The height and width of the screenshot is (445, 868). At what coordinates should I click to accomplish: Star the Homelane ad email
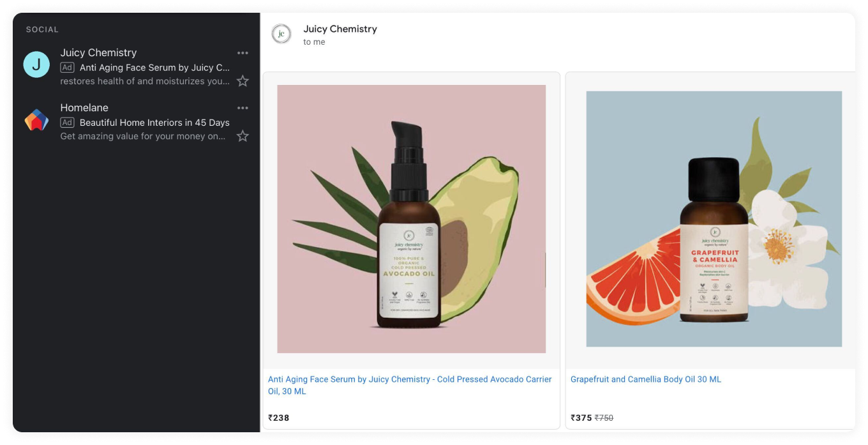pos(243,136)
